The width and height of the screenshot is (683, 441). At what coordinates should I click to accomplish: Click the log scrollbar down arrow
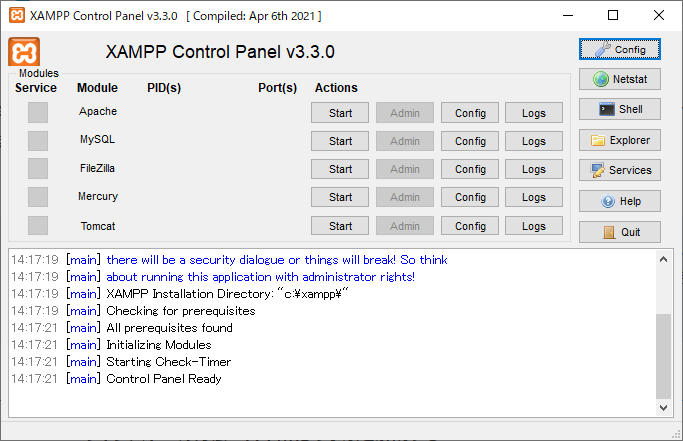(x=663, y=408)
